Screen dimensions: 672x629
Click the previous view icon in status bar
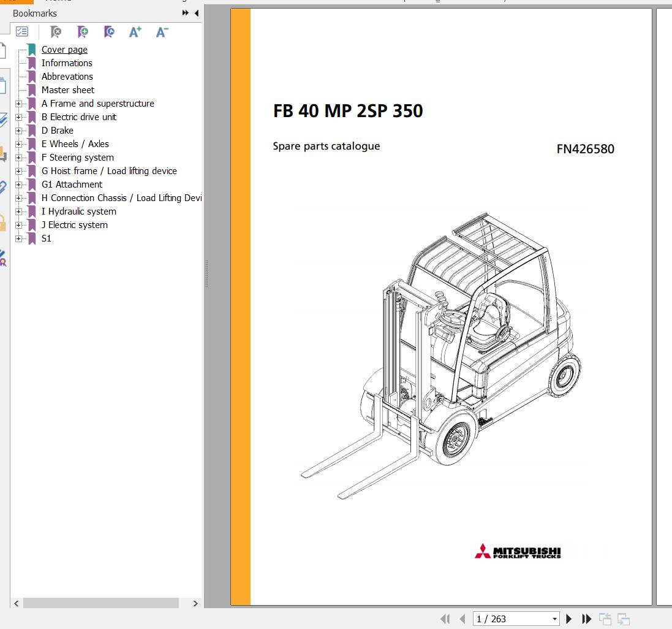click(605, 619)
